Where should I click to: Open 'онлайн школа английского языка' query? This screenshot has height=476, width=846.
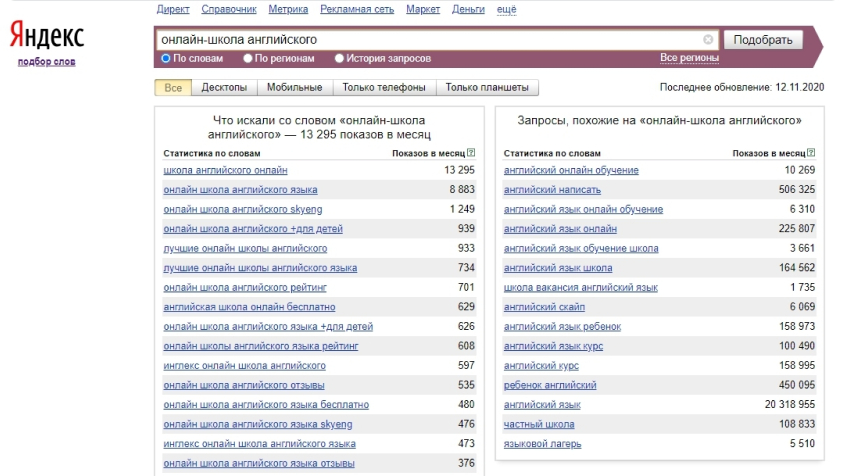(x=240, y=189)
